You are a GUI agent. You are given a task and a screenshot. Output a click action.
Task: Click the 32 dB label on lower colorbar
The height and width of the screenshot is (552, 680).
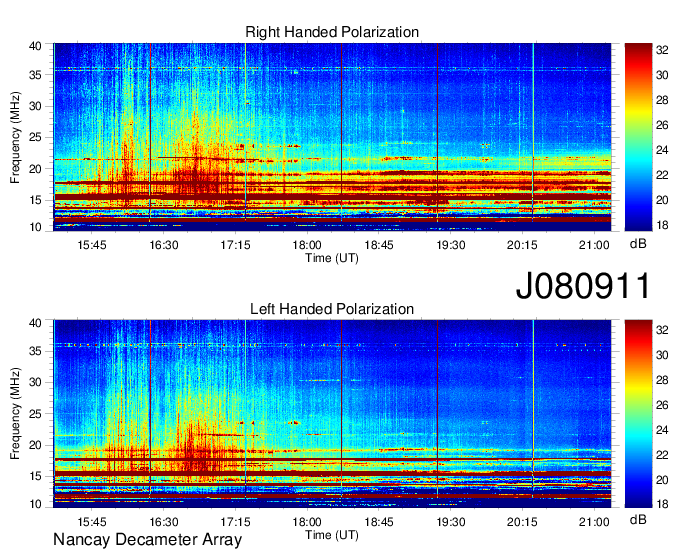point(662,330)
